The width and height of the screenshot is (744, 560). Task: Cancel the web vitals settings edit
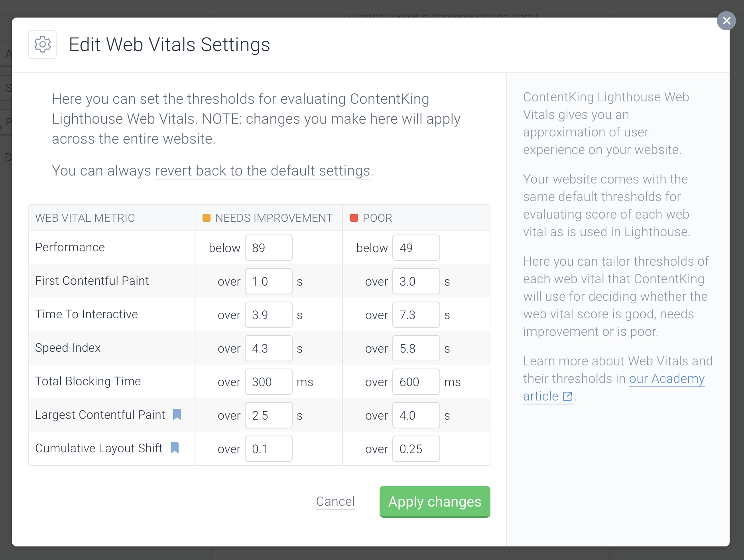335,501
